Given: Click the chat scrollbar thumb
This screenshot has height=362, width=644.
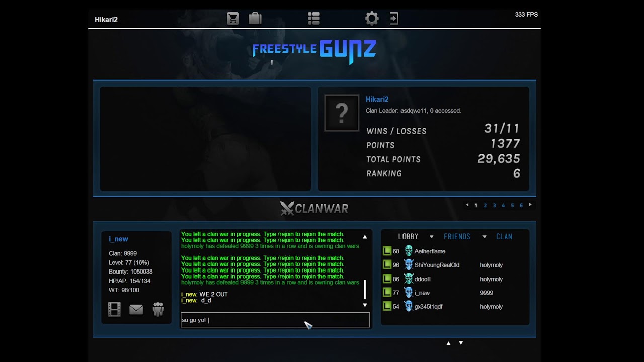Looking at the screenshot, I should click(x=365, y=290).
